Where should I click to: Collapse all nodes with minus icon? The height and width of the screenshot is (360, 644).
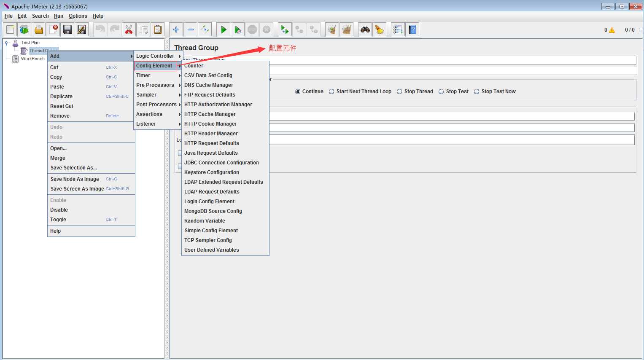tap(191, 30)
